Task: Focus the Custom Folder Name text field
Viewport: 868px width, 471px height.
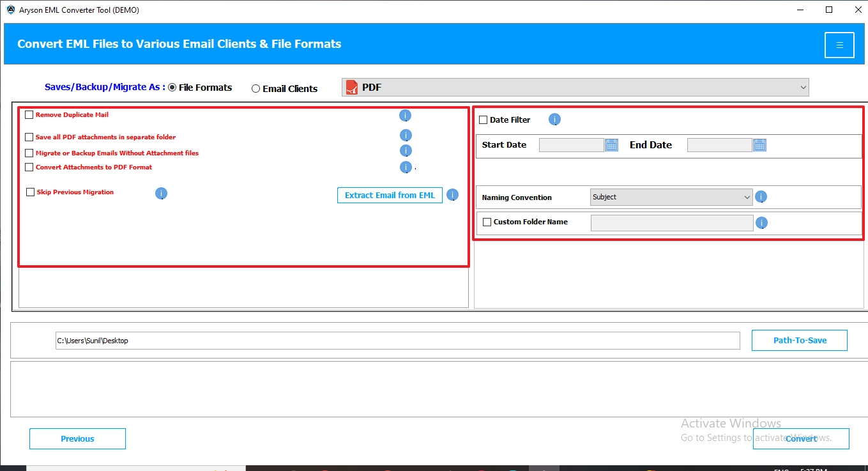Action: pyautogui.click(x=672, y=223)
